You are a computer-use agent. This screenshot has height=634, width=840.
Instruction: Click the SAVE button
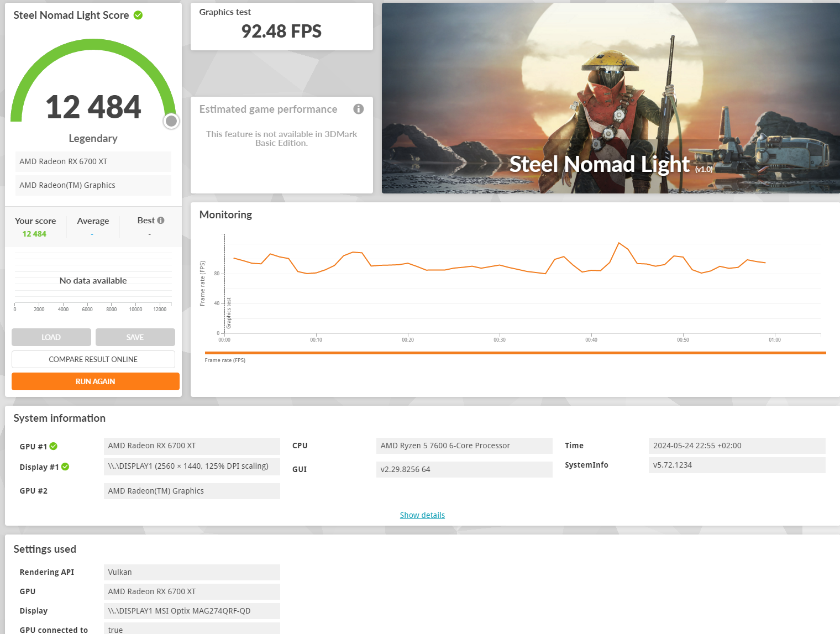click(135, 337)
